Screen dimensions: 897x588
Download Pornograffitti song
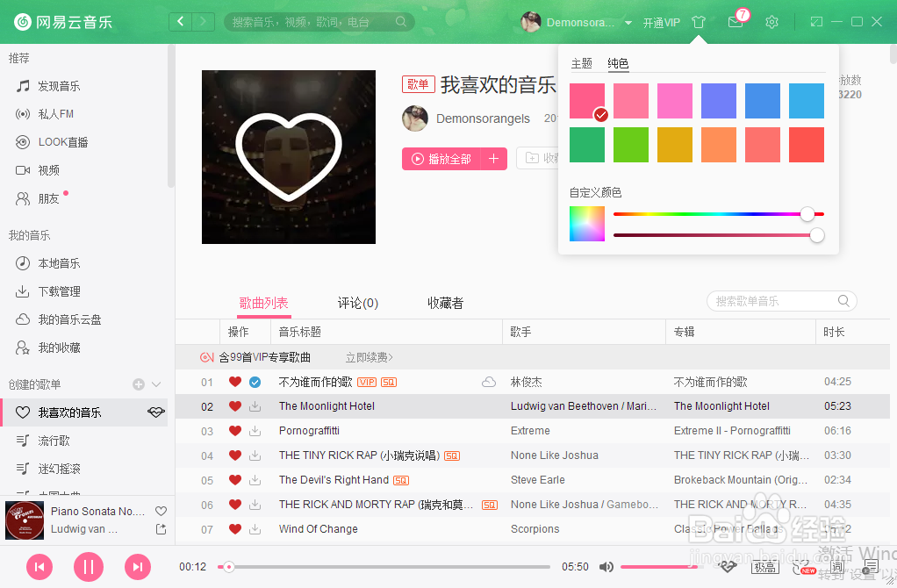pyautogui.click(x=255, y=431)
